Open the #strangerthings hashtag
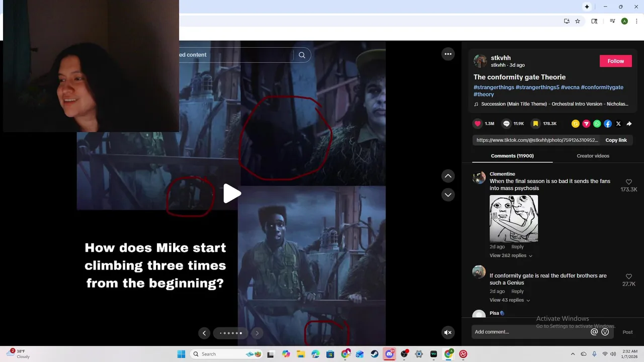This screenshot has height=362, width=644. (494, 87)
